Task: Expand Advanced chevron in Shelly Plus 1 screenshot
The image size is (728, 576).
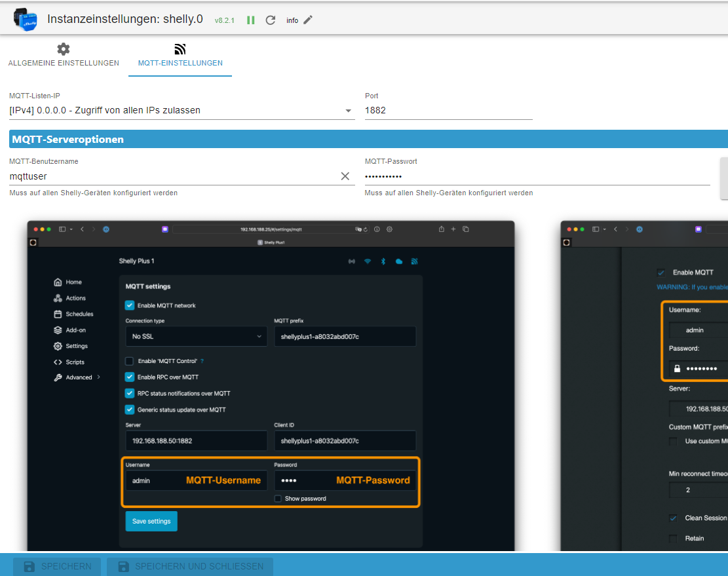Action: [x=99, y=377]
